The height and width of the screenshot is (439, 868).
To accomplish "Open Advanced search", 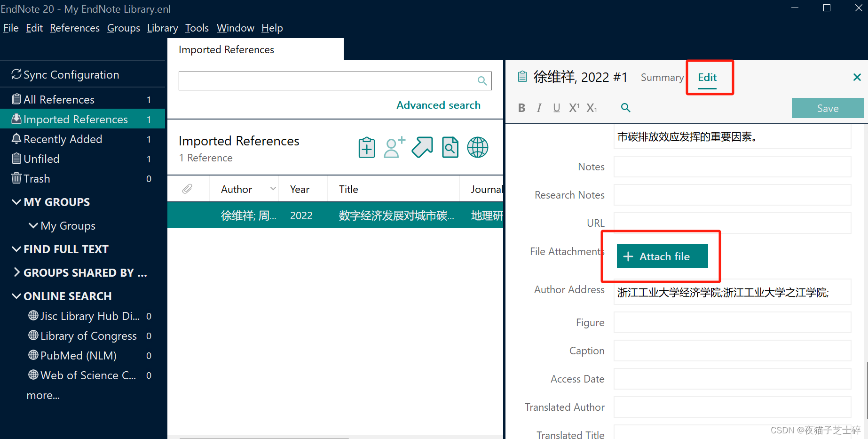I will (438, 105).
